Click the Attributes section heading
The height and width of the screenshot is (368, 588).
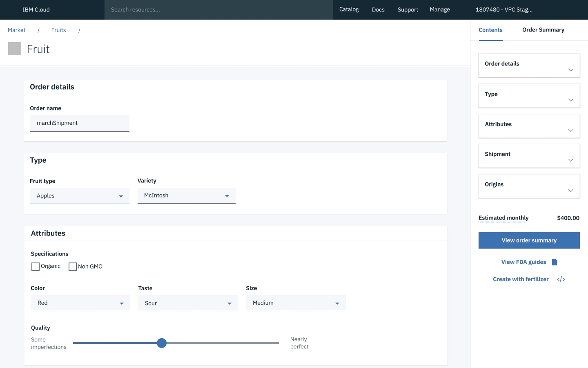pyautogui.click(x=48, y=233)
